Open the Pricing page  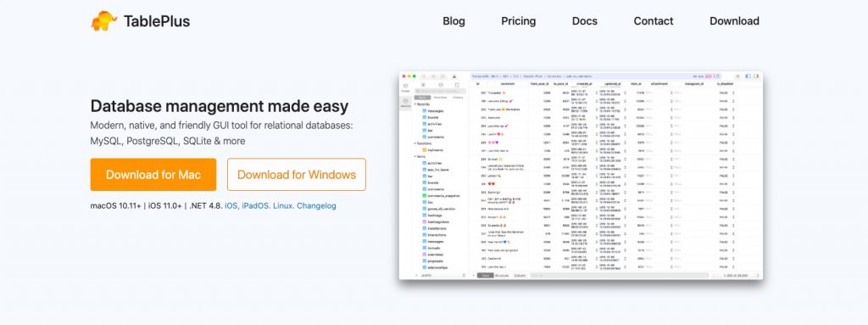point(518,21)
